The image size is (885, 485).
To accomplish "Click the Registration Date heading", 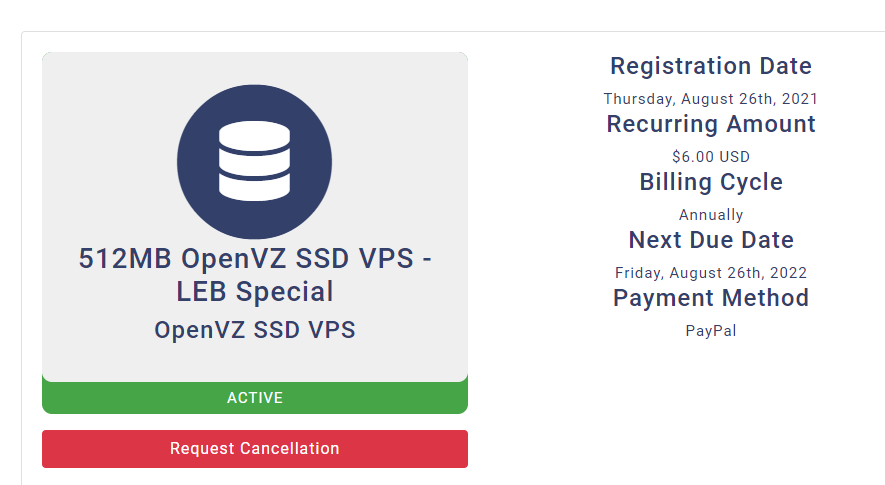I will pos(711,66).
